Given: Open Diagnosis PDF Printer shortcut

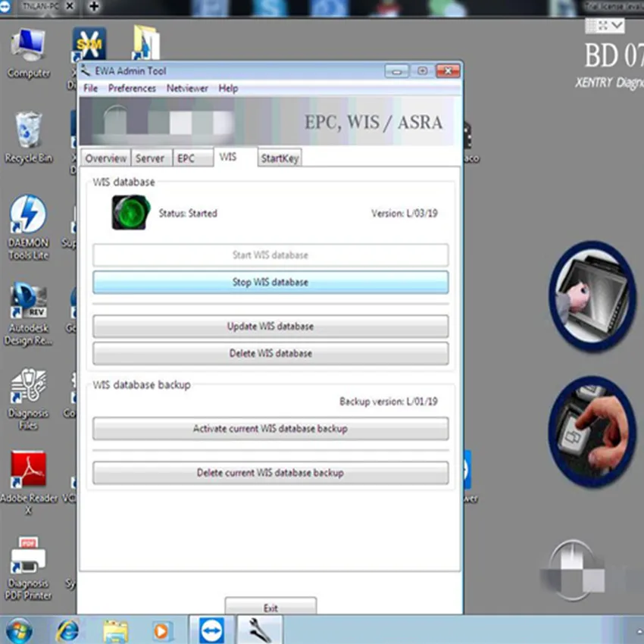Looking at the screenshot, I should tap(28, 568).
